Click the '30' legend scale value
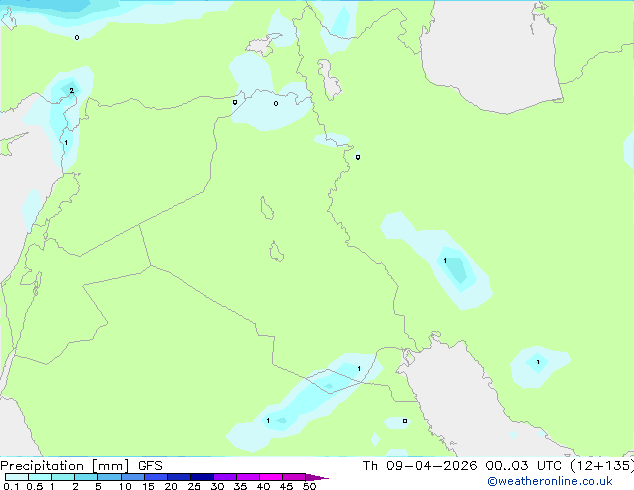The height and width of the screenshot is (490, 634). click(217, 486)
